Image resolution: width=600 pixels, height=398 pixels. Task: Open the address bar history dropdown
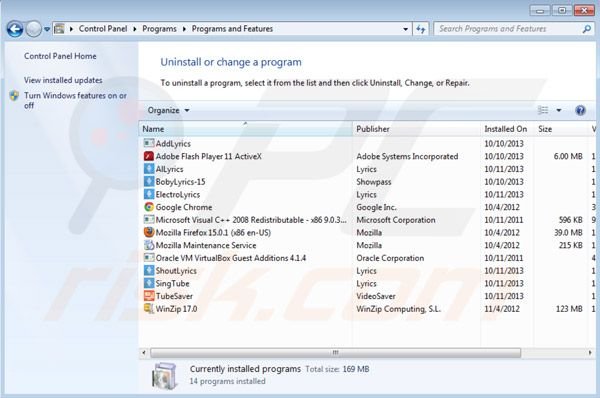(405, 29)
